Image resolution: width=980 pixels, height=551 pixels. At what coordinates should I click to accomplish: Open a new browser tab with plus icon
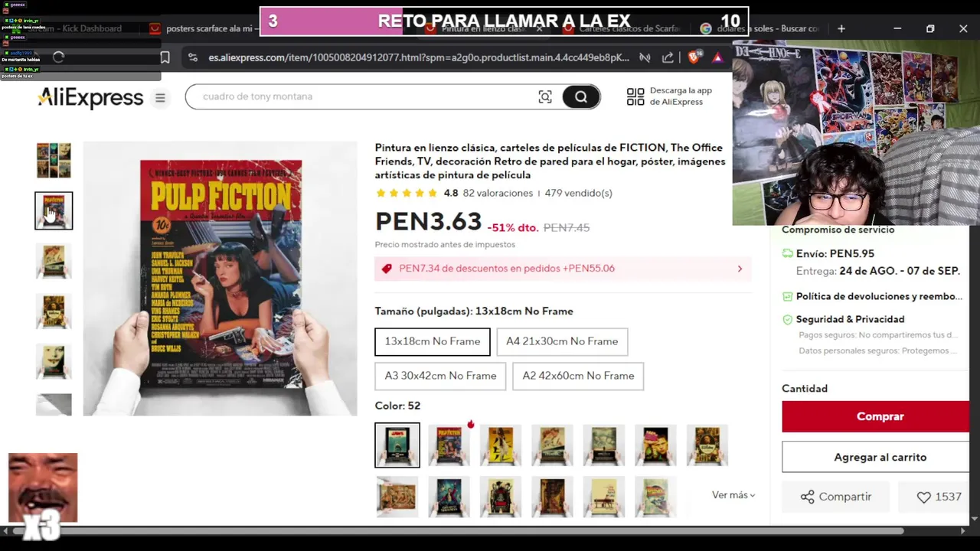[x=841, y=28]
